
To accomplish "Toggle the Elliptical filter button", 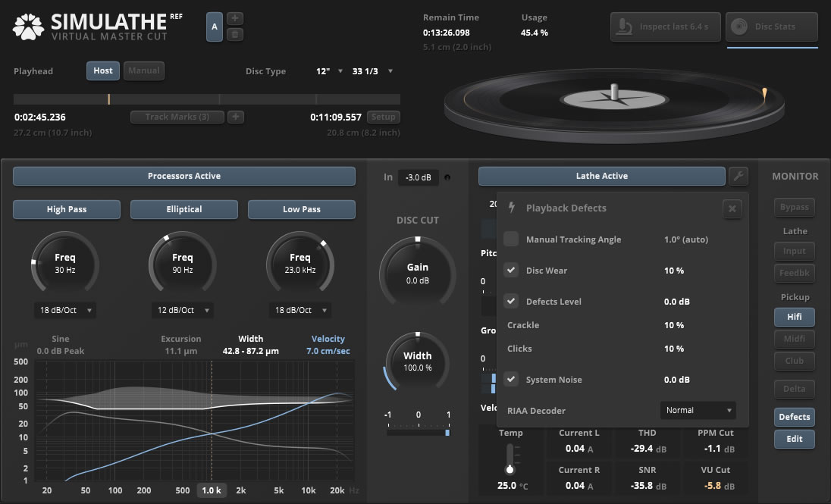I will (x=184, y=209).
